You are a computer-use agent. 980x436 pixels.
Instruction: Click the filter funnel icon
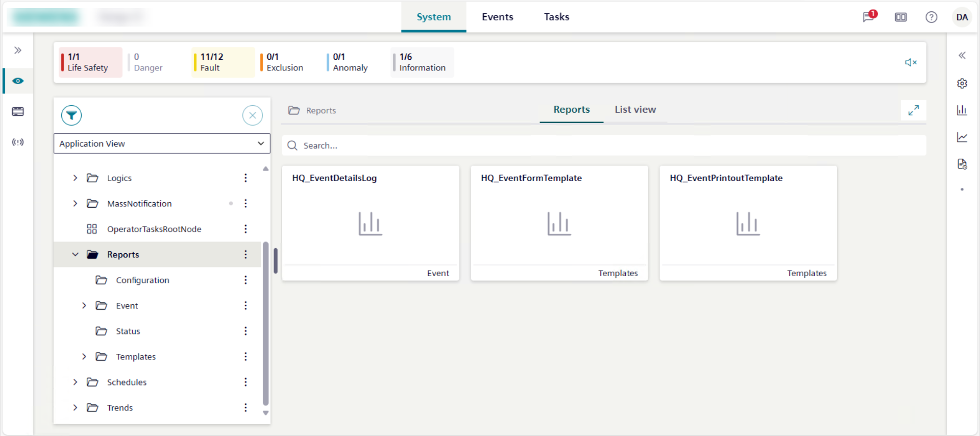(x=71, y=115)
